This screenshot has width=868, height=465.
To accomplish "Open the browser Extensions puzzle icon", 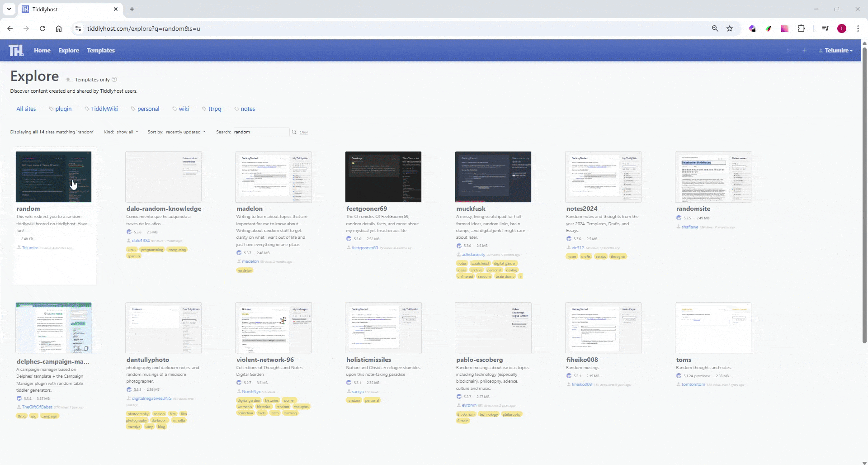I will [801, 28].
